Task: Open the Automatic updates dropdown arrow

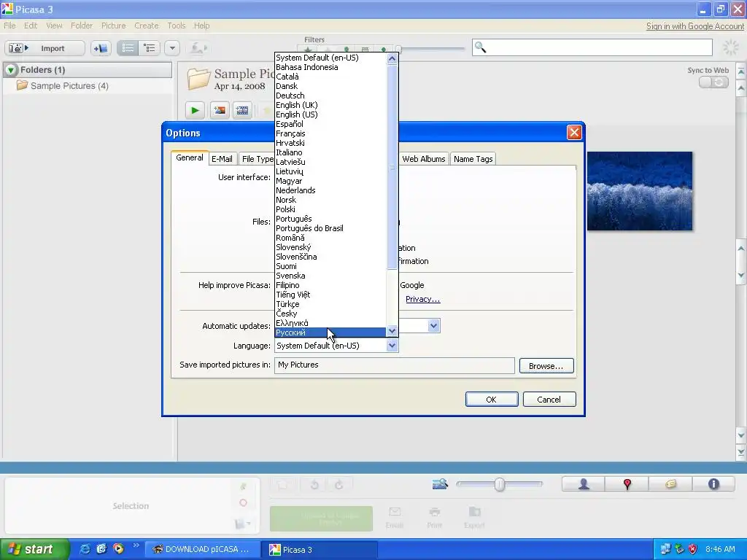Action: tap(433, 326)
